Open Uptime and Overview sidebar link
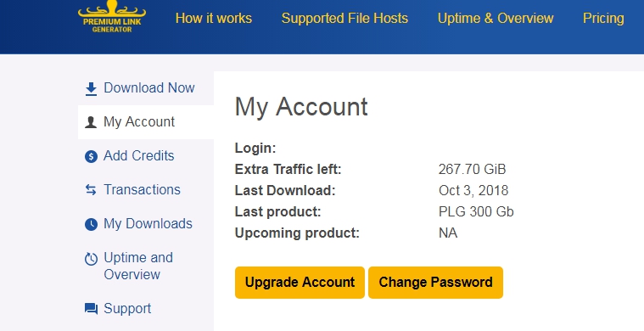The width and height of the screenshot is (644, 331). tap(146, 266)
